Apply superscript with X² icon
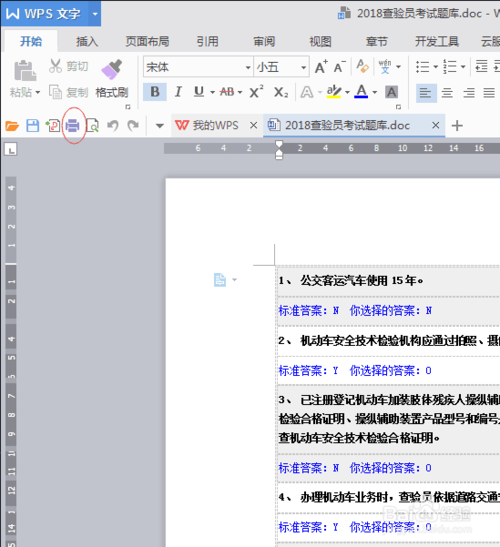The width and height of the screenshot is (500, 547). coord(256,92)
